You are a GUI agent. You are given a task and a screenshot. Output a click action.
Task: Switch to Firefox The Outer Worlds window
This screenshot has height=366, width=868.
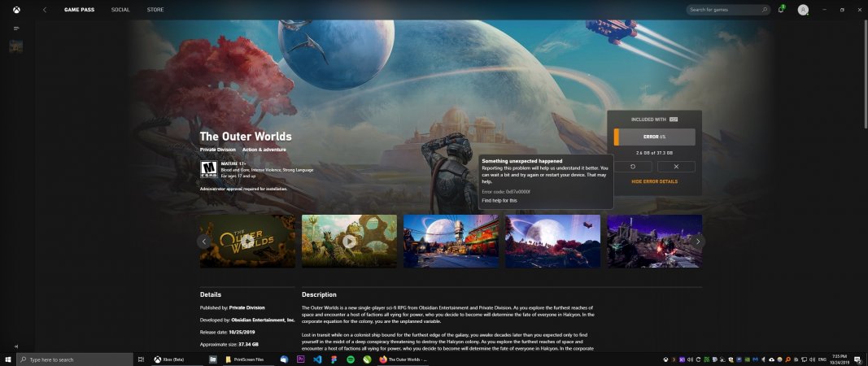coord(403,359)
